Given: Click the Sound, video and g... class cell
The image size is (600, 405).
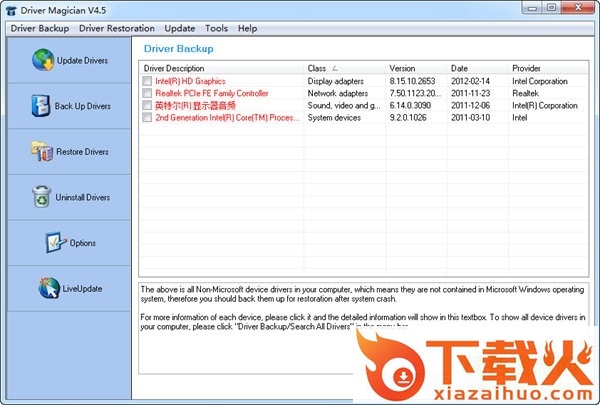Looking at the screenshot, I should (x=344, y=105).
